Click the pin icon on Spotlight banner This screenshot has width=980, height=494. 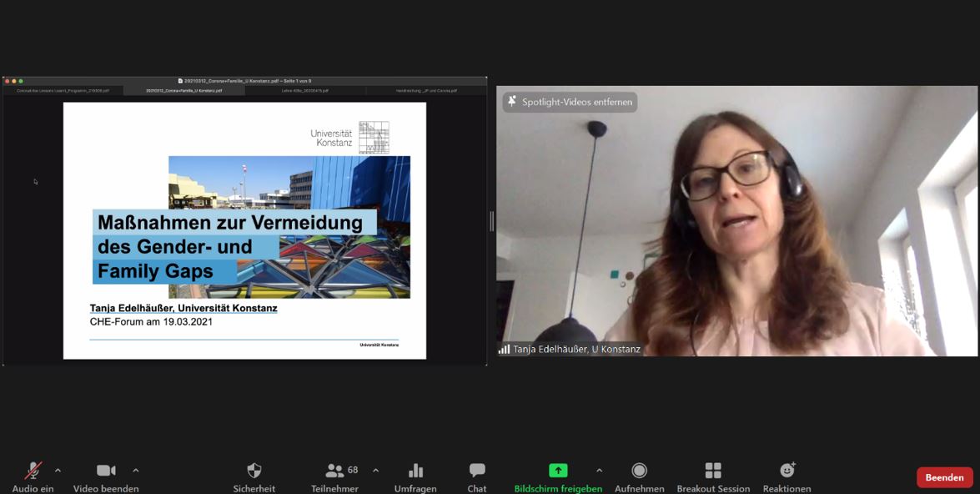(x=511, y=102)
